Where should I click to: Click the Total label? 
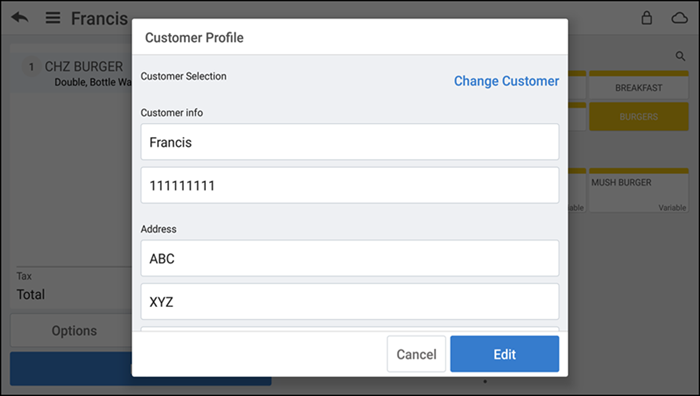[x=31, y=294]
